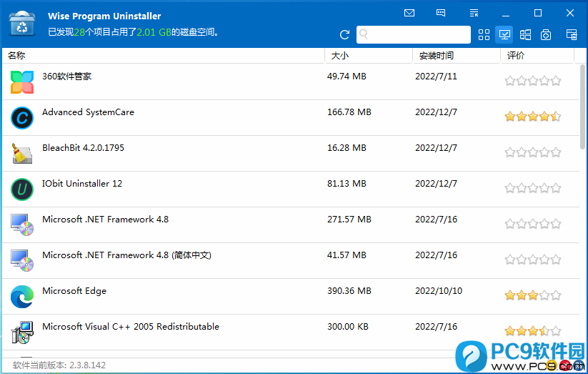Image resolution: width=588 pixels, height=374 pixels.
Task: Switch to Windows universal apps icon
Action: point(525,35)
